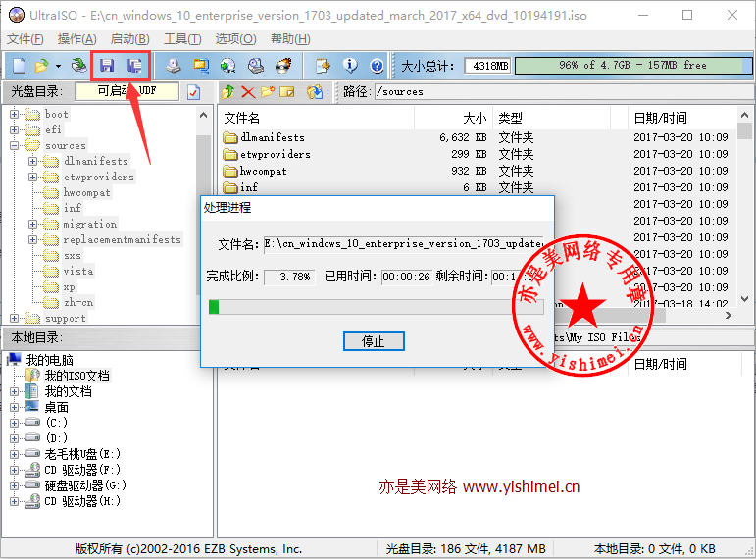
Task: Open the 操作(A) menu
Action: (77, 39)
